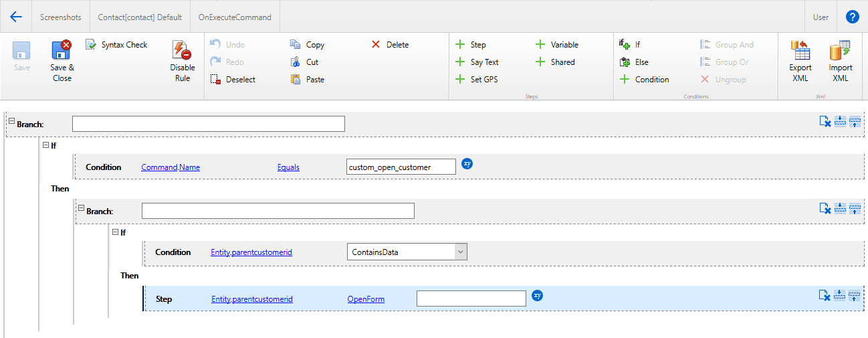Paste from the clipboard
This screenshot has height=338, width=868.
(308, 80)
